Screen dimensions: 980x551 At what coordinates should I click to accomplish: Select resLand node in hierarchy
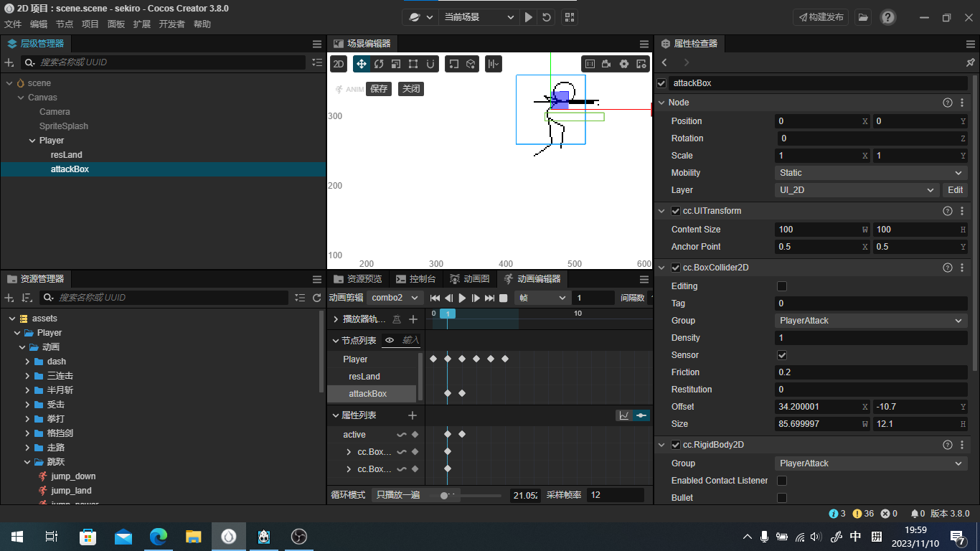pyautogui.click(x=67, y=155)
